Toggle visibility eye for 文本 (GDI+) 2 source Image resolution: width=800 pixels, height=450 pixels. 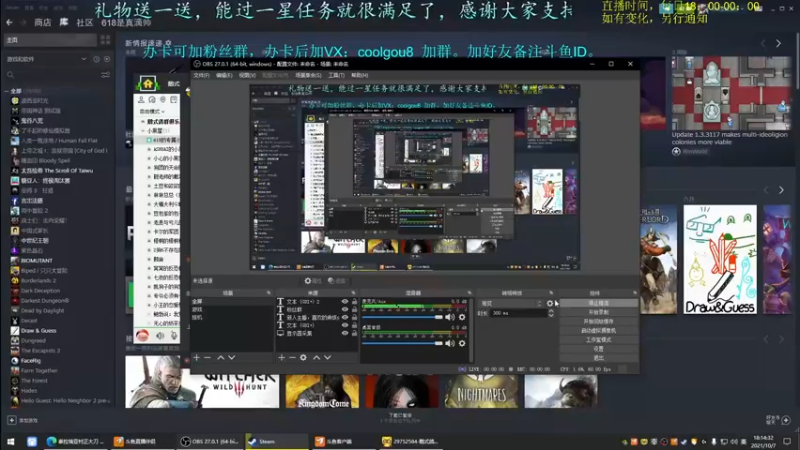click(x=345, y=302)
